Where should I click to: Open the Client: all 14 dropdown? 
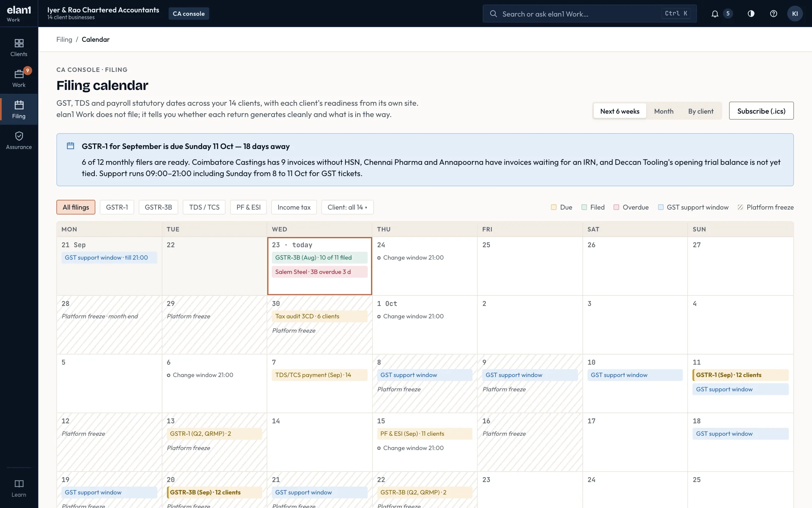pos(347,207)
